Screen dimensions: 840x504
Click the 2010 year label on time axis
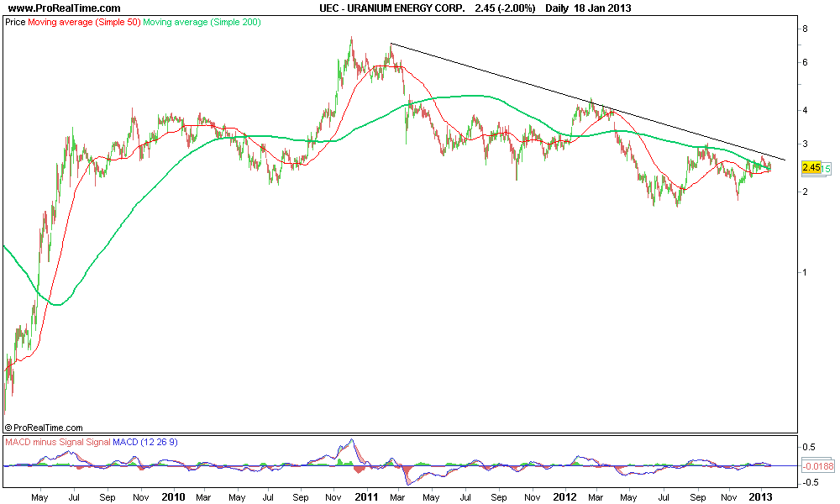click(x=173, y=497)
